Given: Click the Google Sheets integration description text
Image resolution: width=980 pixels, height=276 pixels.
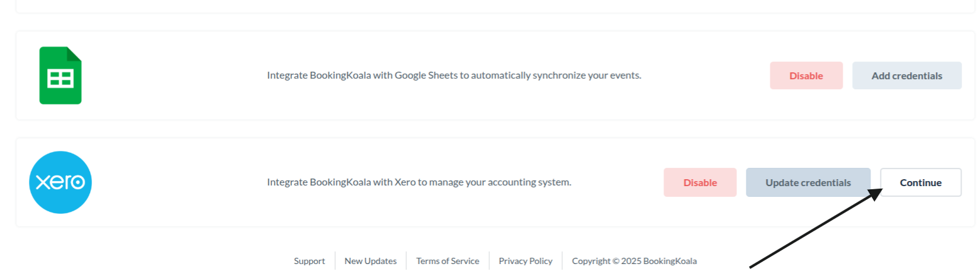Looking at the screenshot, I should (x=454, y=75).
